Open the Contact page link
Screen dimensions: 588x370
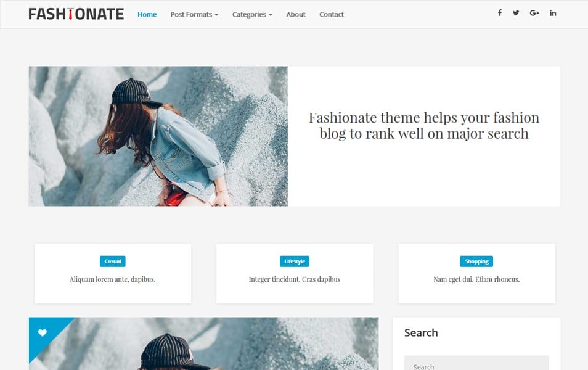click(x=331, y=14)
